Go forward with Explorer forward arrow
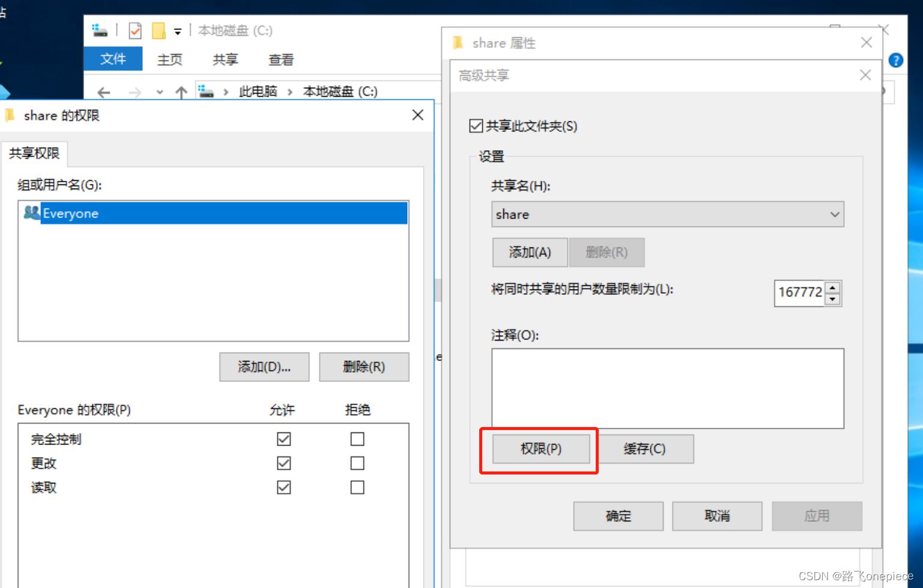 135,92
